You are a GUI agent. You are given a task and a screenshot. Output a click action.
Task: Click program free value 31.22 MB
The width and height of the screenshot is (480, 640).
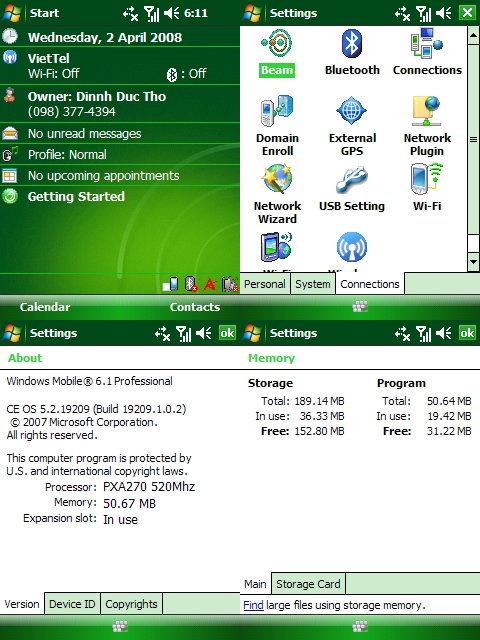point(449,431)
